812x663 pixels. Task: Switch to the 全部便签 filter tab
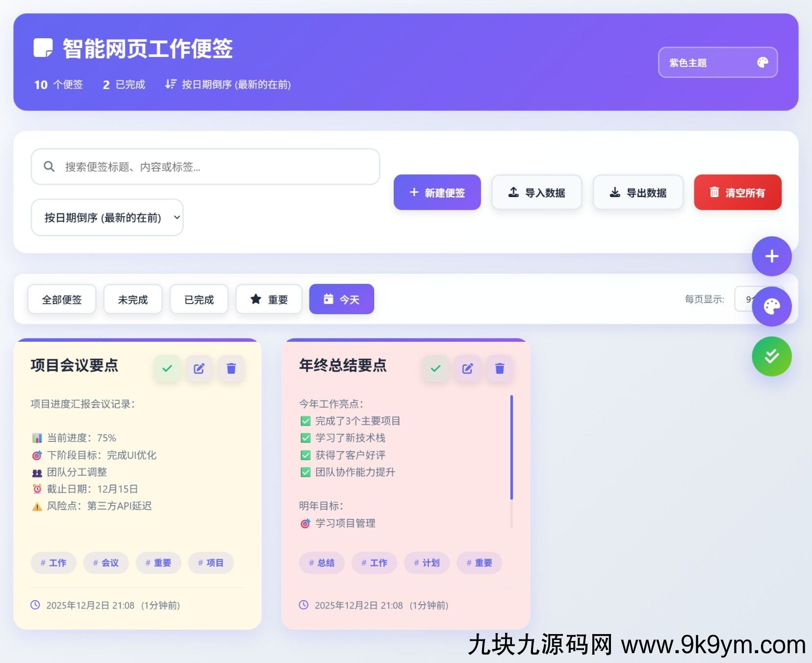tap(62, 299)
